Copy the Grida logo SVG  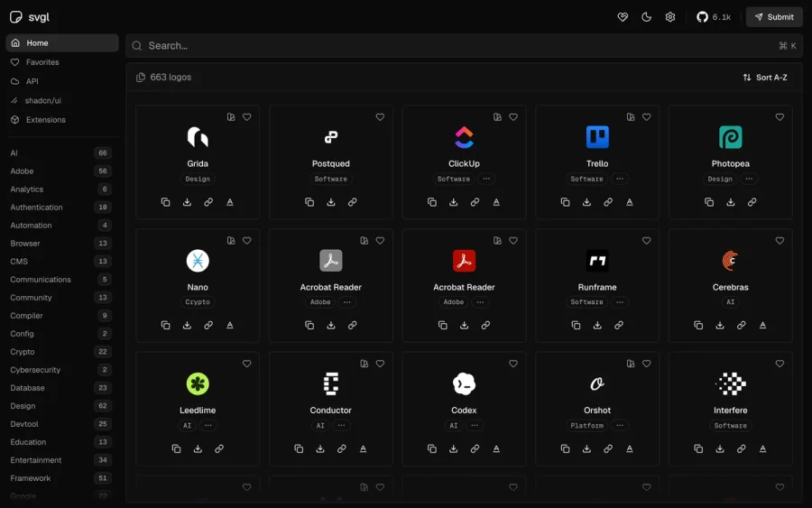[165, 202]
